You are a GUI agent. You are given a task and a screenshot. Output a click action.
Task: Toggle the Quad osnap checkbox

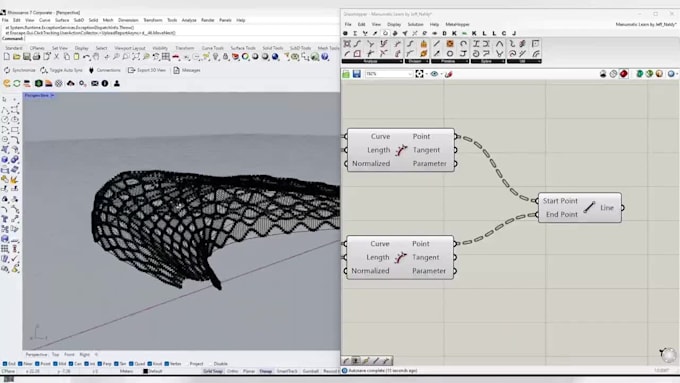click(132, 364)
